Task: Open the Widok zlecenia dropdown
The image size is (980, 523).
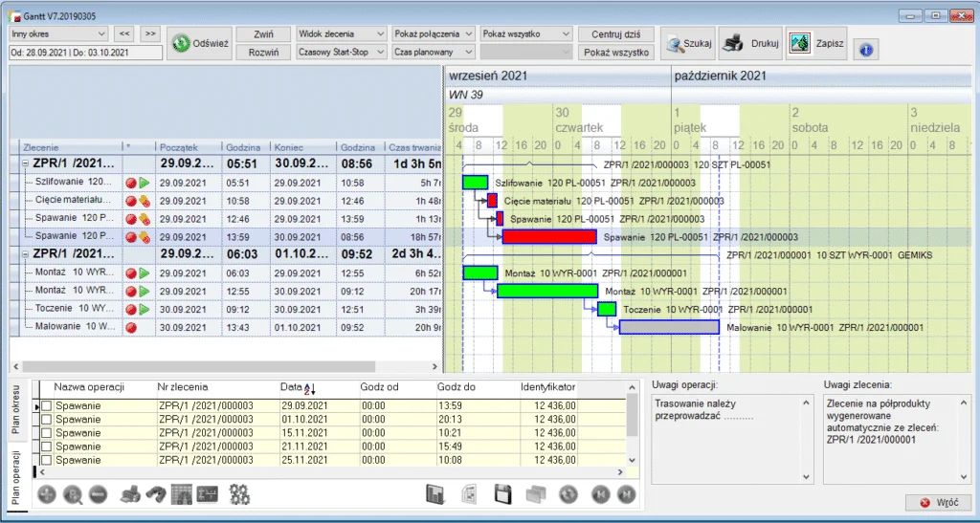Action: [342, 33]
